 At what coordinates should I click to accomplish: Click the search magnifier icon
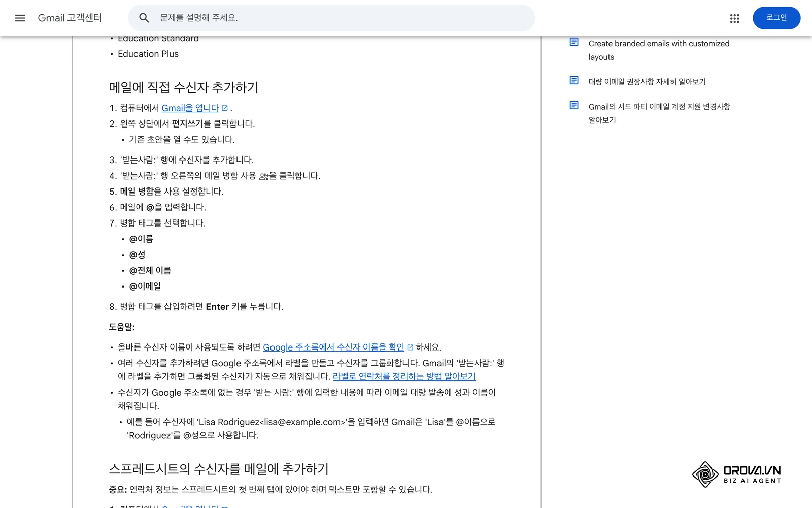(x=144, y=18)
